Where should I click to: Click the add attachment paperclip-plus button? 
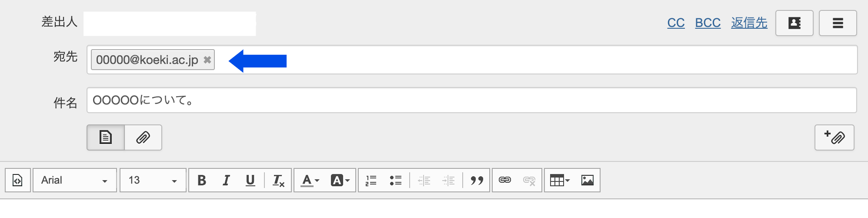pos(834,138)
